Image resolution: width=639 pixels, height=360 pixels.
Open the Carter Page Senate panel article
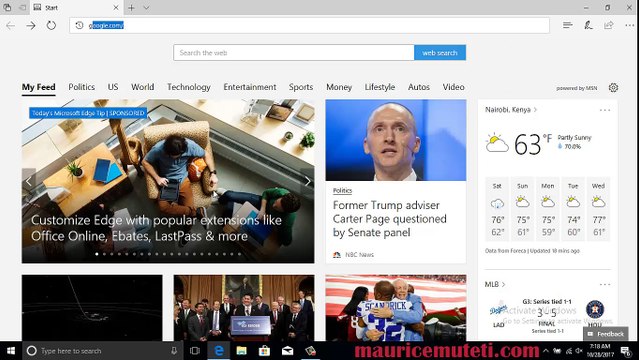(x=389, y=219)
